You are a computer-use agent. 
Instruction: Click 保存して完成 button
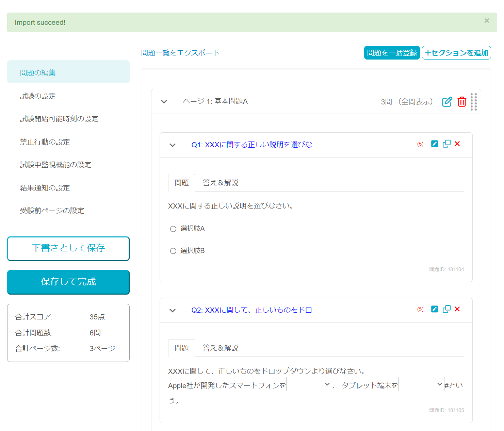(x=68, y=282)
